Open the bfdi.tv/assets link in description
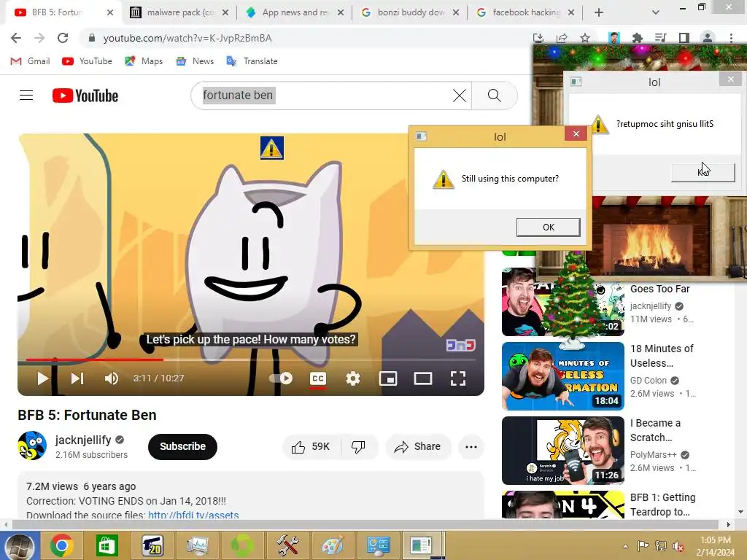This screenshot has height=560, width=747. [193, 515]
